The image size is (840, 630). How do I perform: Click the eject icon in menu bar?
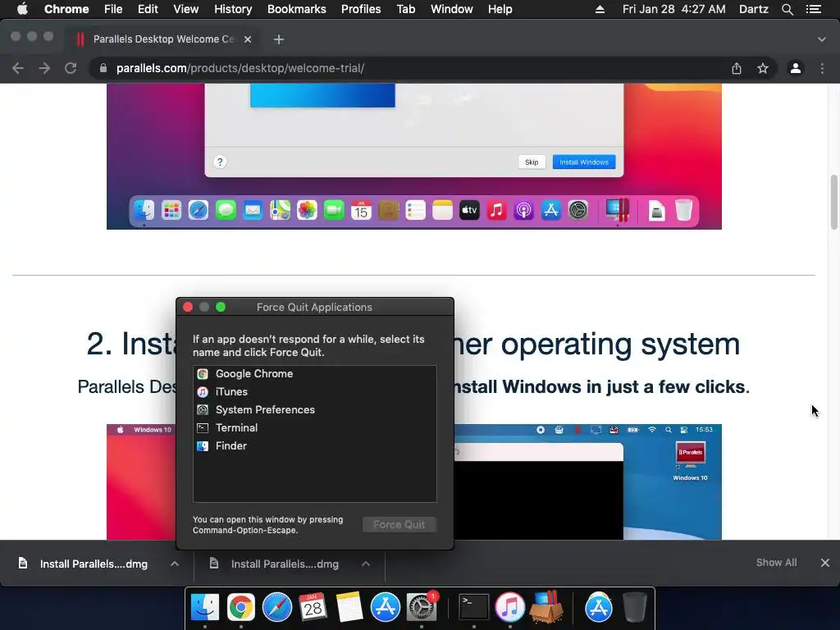(600, 9)
